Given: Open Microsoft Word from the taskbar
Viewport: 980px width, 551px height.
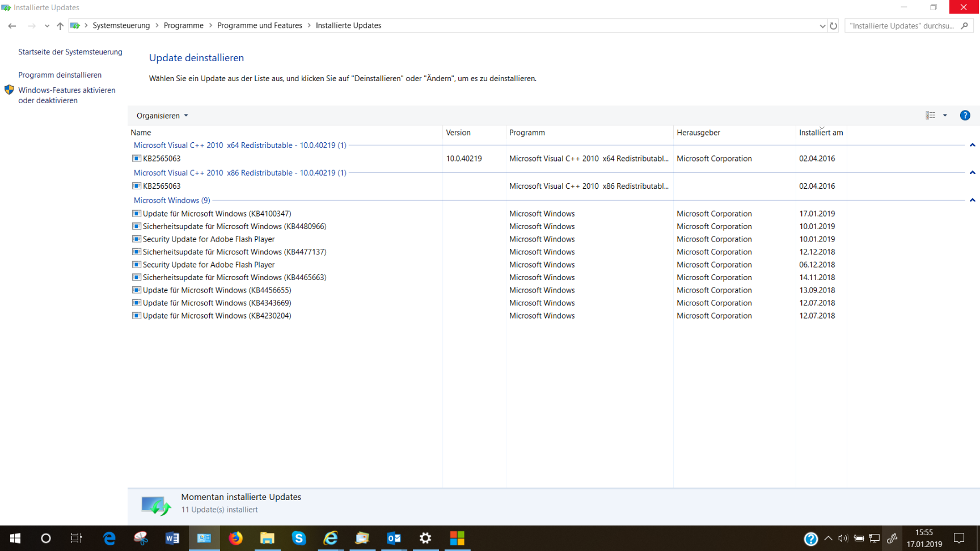Looking at the screenshot, I should (x=172, y=538).
